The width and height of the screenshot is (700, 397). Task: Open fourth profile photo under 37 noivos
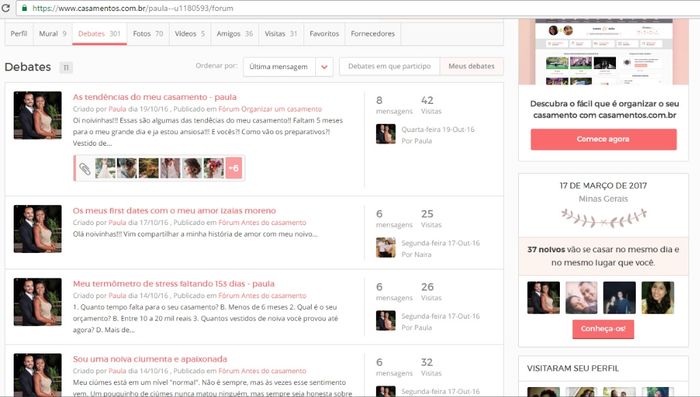[x=658, y=297]
